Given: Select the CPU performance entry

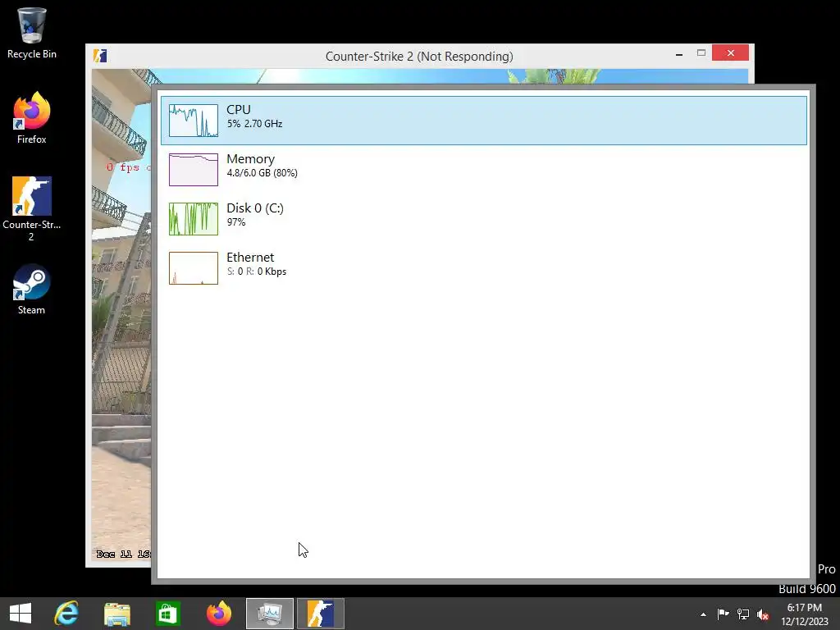Looking at the screenshot, I should tap(484, 121).
